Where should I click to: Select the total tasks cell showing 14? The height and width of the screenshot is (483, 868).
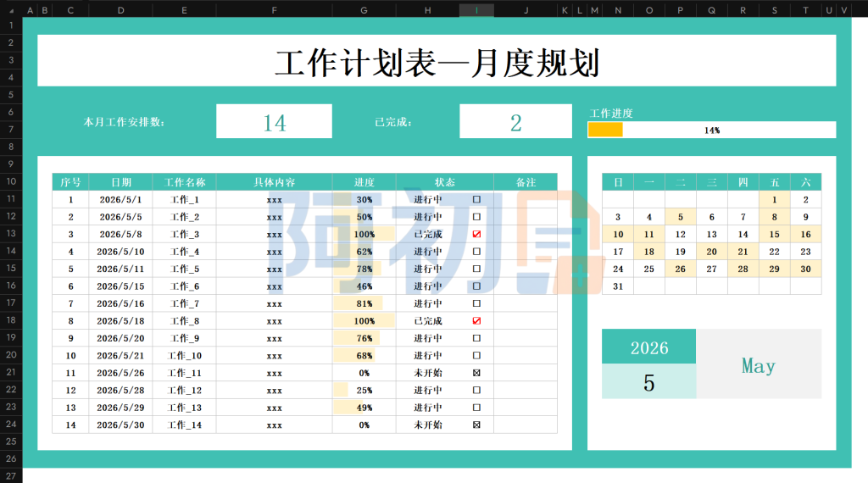[274, 121]
